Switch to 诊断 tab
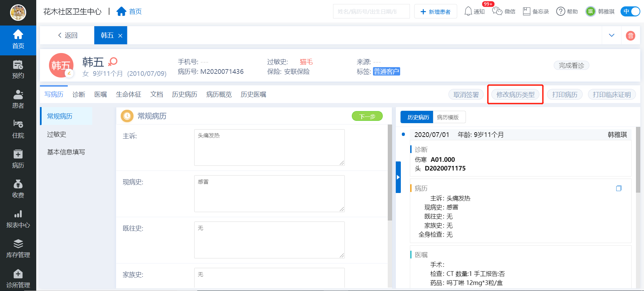Screen dimensions: 644x291 tap(79, 94)
